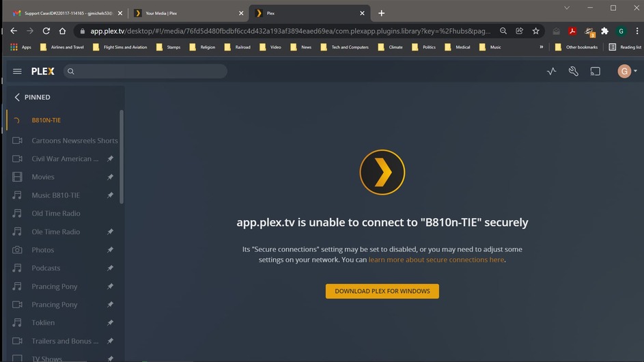Click the address bar URL
This screenshot has height=362, width=644.
(290, 31)
